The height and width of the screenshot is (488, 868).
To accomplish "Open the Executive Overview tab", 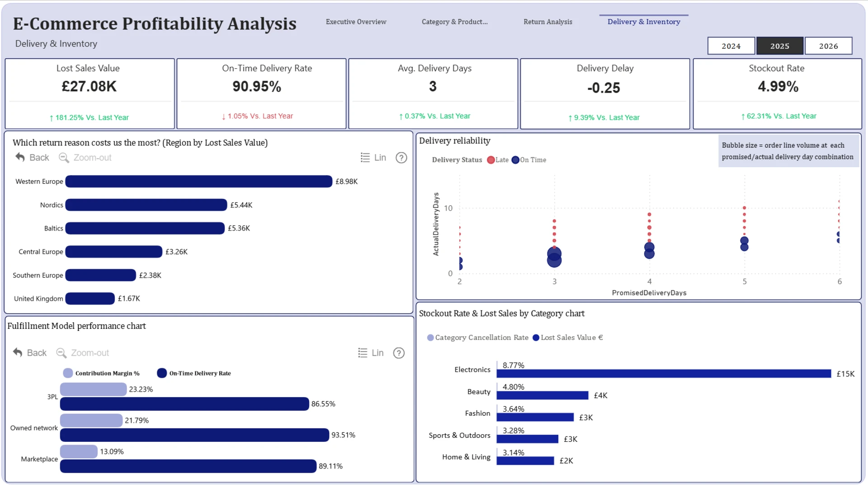I will click(356, 22).
